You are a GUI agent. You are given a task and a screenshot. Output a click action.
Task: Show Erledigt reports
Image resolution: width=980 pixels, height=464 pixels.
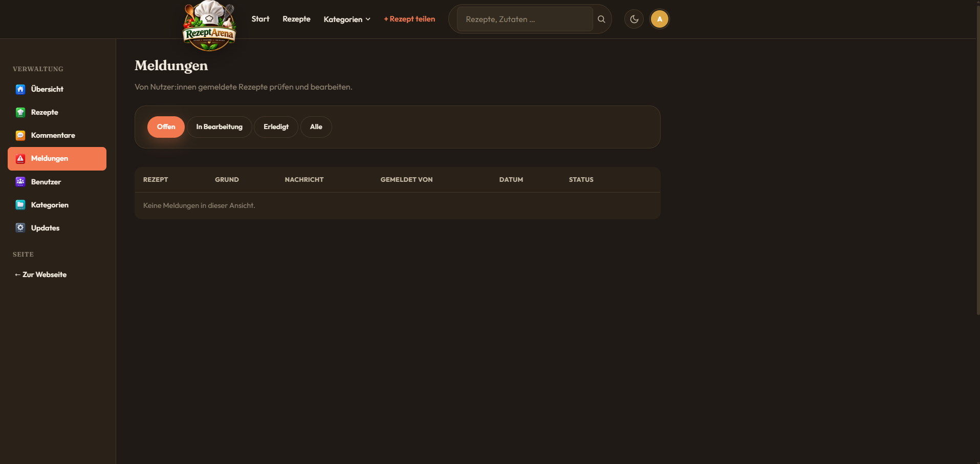(x=276, y=127)
